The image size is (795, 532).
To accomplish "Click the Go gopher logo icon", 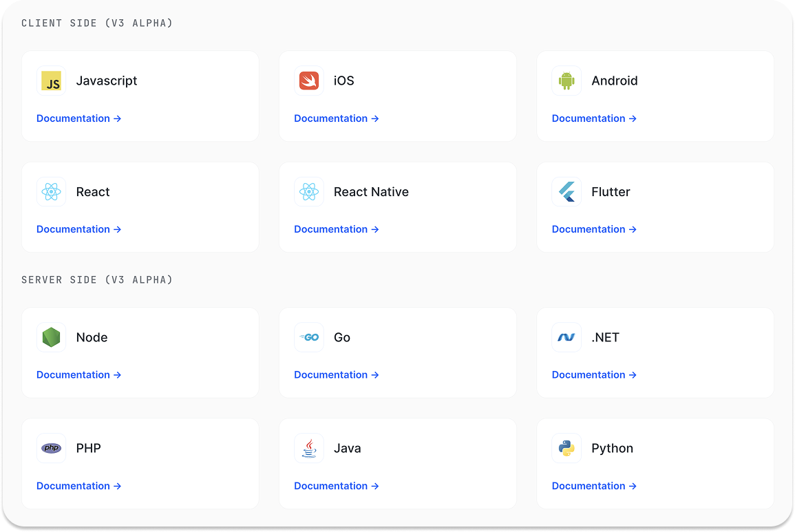I will [x=309, y=338].
